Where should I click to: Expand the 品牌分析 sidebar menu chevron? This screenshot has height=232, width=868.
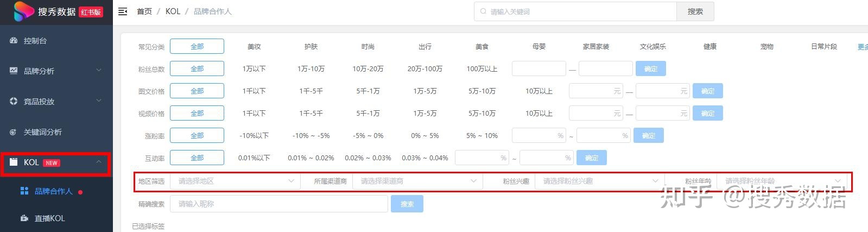(99, 70)
